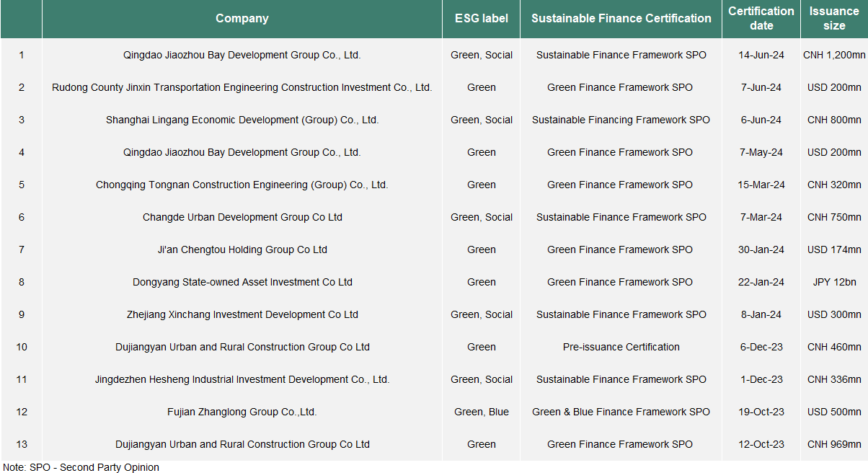Image resolution: width=868 pixels, height=473 pixels.
Task: Select Rudong County Jinxin Transportation company name
Action: 242,87
